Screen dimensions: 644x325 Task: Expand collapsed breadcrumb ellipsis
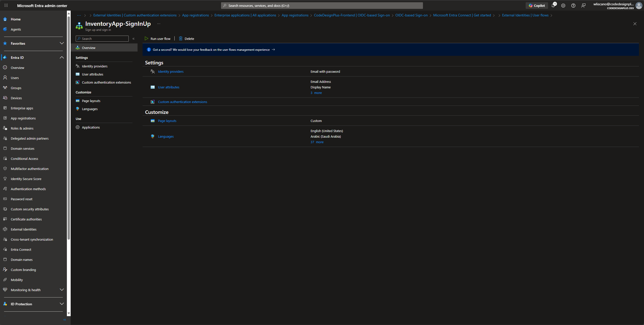(79, 15)
